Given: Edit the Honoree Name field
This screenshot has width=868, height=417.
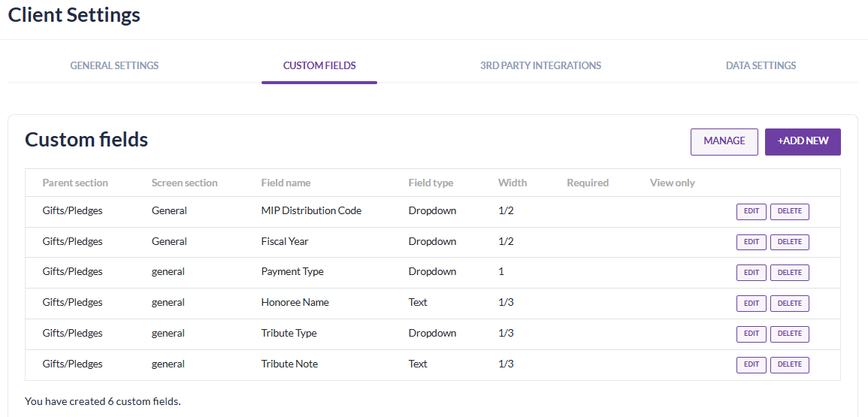Looking at the screenshot, I should [x=752, y=303].
